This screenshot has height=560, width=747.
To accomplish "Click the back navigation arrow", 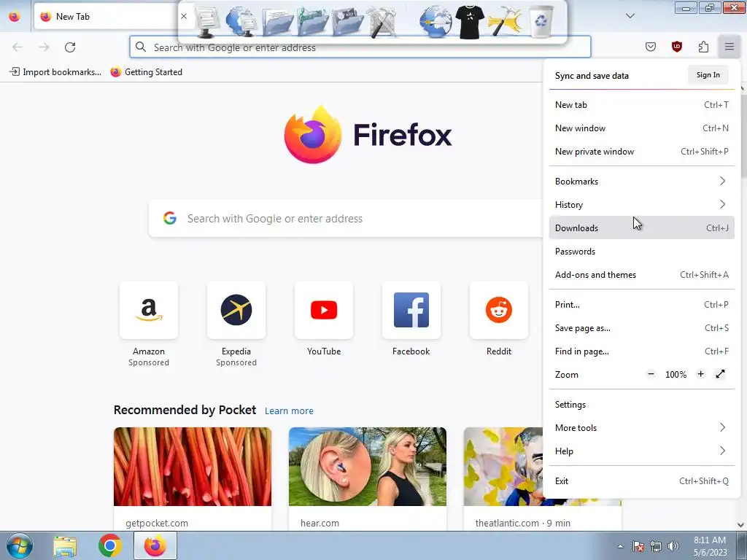I will (x=18, y=47).
